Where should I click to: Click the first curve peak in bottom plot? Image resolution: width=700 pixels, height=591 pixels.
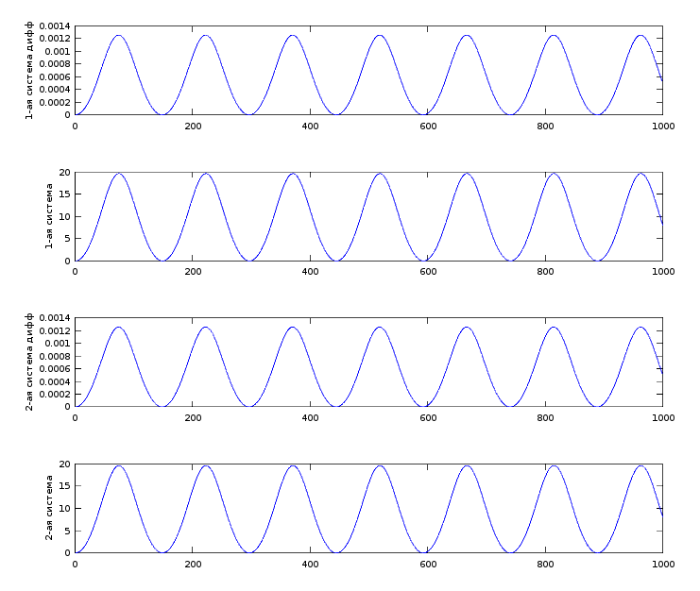coord(119,465)
